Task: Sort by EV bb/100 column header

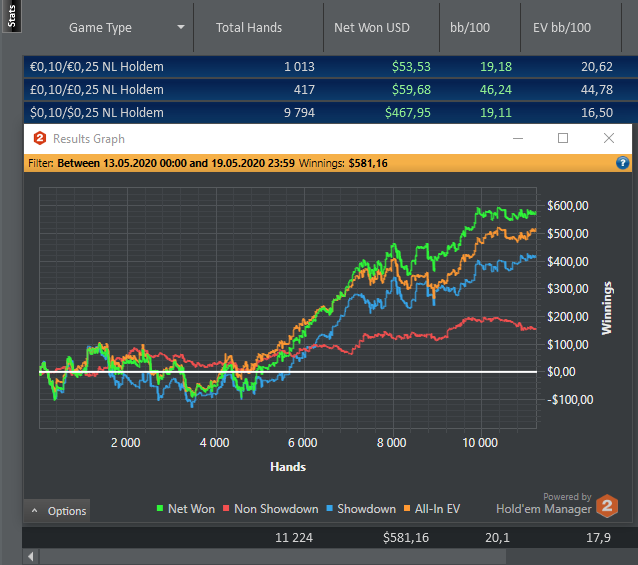Action: pyautogui.click(x=562, y=27)
